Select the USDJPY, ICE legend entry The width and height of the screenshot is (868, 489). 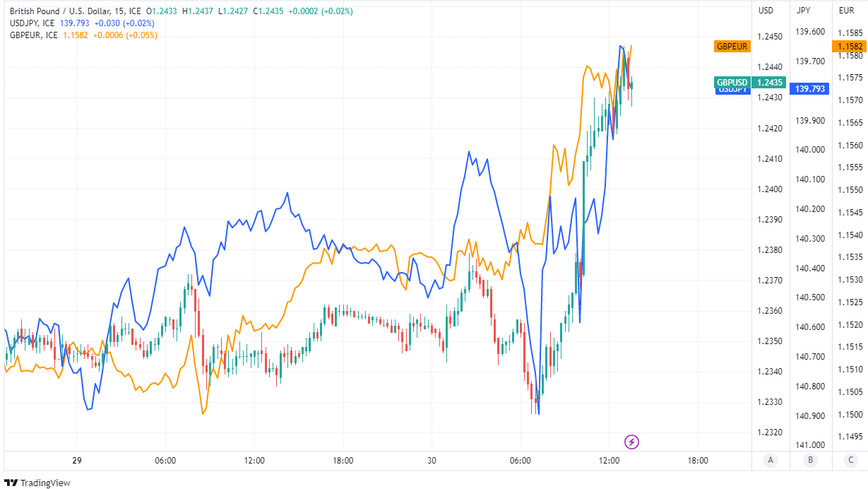(x=32, y=23)
